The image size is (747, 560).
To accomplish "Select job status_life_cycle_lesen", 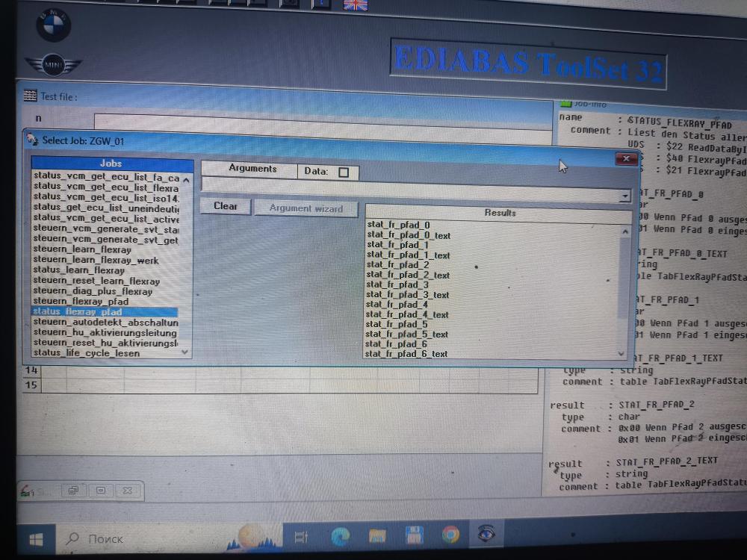I will click(87, 353).
